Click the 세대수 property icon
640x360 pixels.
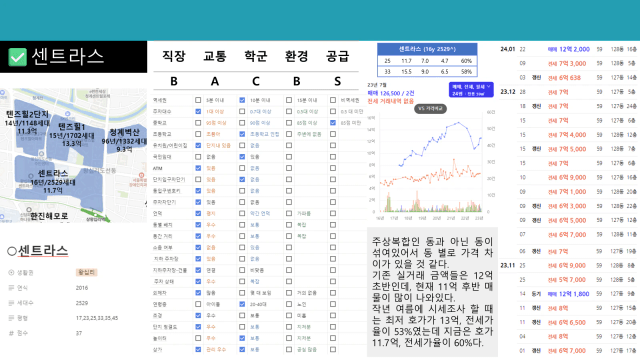11,303
